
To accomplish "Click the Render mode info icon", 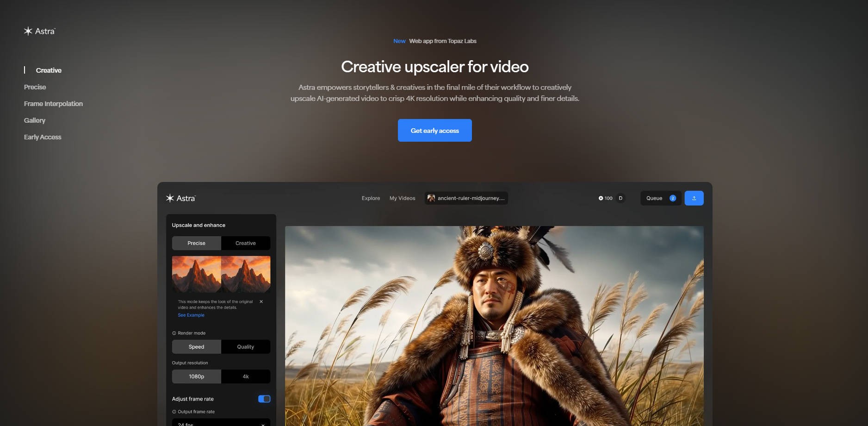I will tap(174, 333).
